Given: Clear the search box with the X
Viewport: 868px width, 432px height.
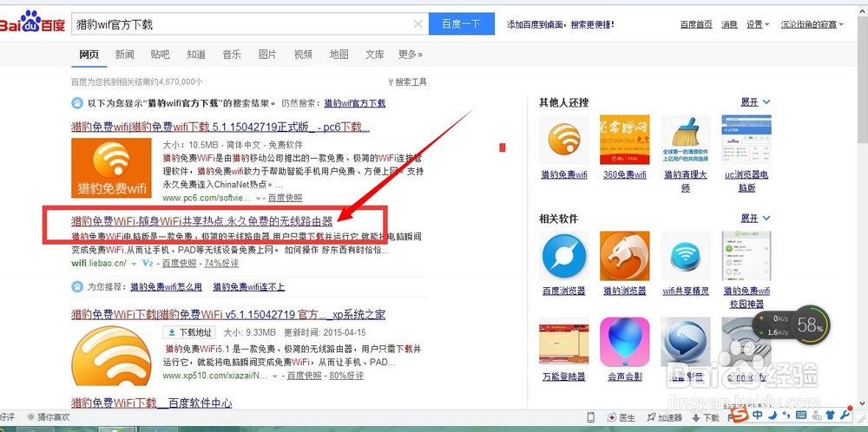Looking at the screenshot, I should [x=418, y=23].
